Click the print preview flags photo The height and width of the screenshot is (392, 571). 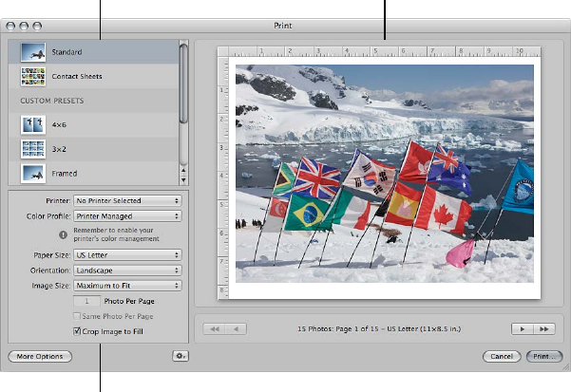pyautogui.click(x=385, y=174)
